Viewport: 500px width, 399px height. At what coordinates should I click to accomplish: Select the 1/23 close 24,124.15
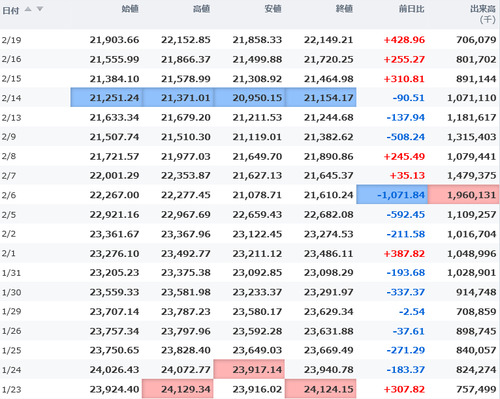[x=321, y=389]
